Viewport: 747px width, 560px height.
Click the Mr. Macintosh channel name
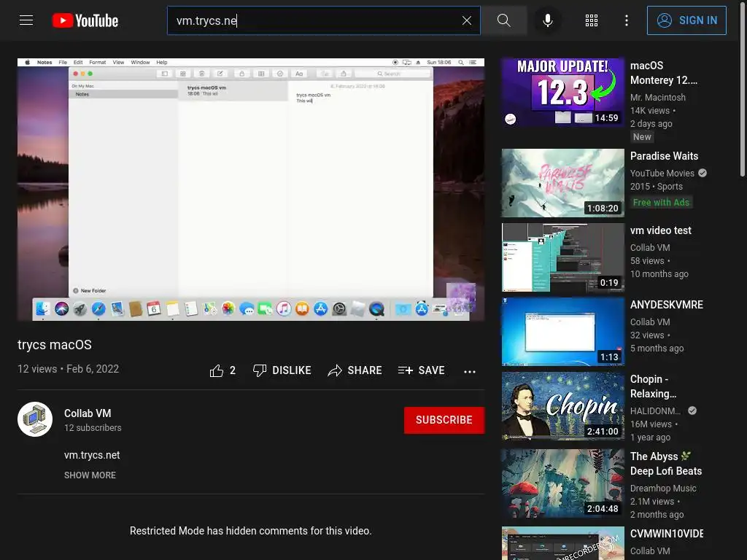(x=658, y=97)
